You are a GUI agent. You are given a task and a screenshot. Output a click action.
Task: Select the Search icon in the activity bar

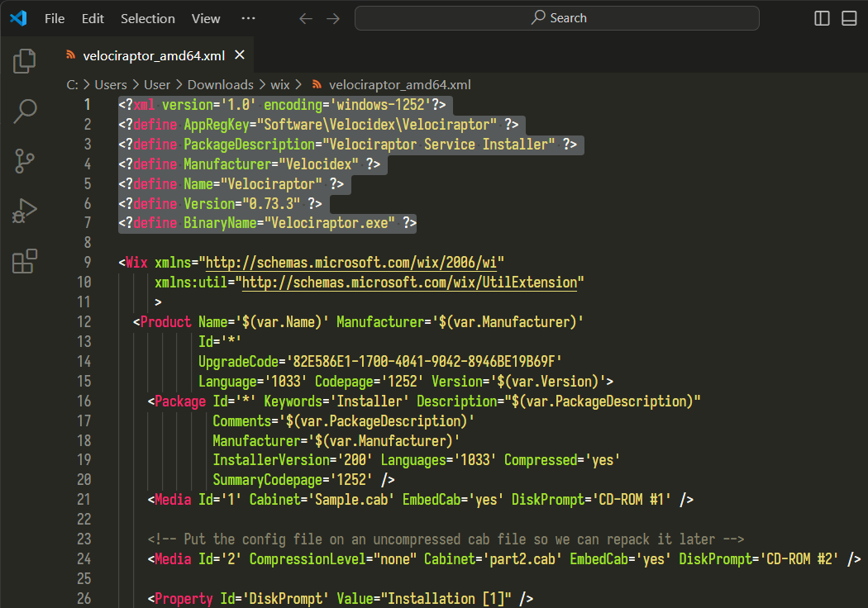[x=24, y=111]
